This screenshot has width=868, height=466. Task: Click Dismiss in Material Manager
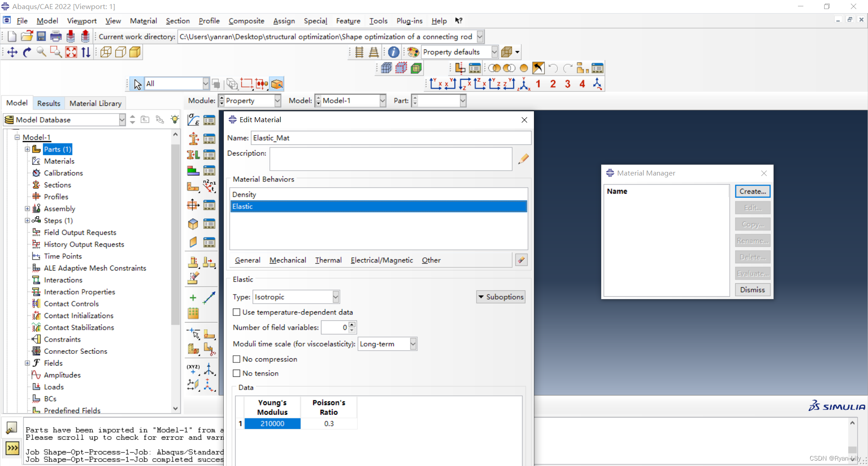tap(753, 290)
